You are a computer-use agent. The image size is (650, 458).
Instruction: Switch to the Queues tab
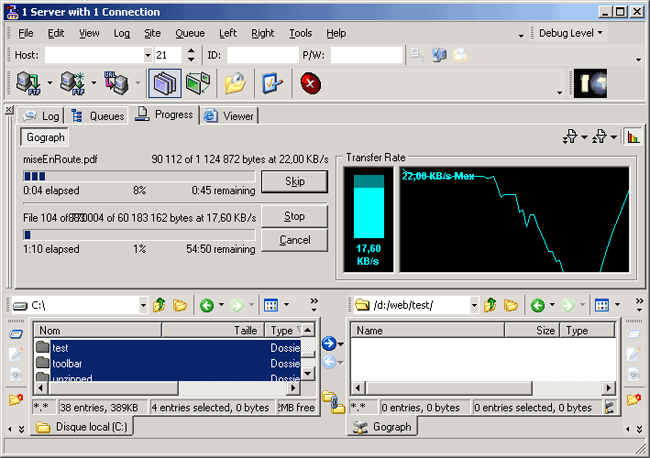click(98, 116)
